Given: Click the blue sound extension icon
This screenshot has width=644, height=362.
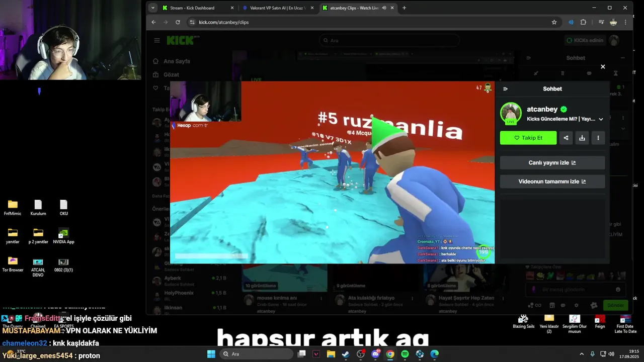Looking at the screenshot, I should coord(571,22).
